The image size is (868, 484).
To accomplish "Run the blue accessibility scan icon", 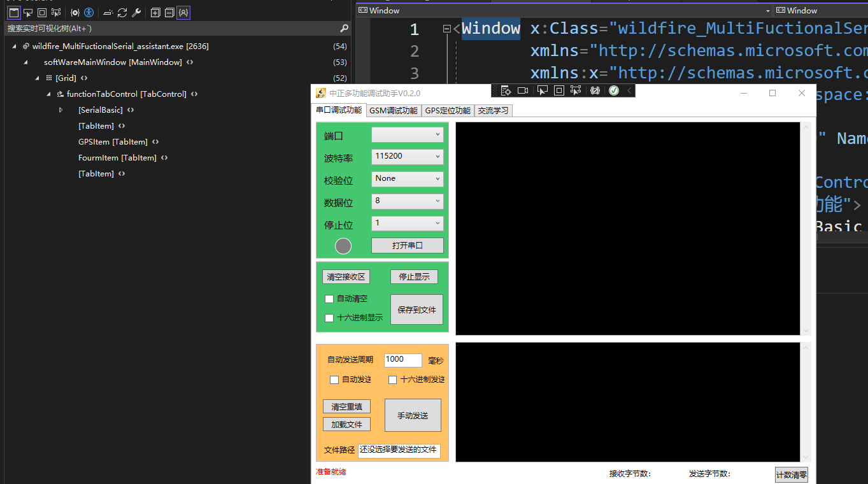I will coord(89,12).
